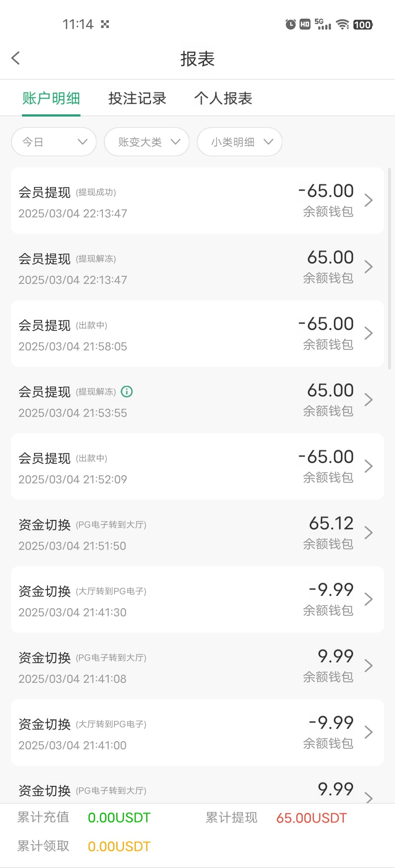Tap the alarm clock status icon
The width and height of the screenshot is (395, 868).
[x=290, y=24]
